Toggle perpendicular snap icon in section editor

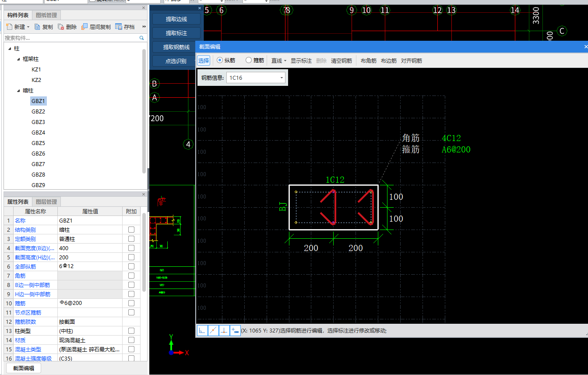coord(224,331)
